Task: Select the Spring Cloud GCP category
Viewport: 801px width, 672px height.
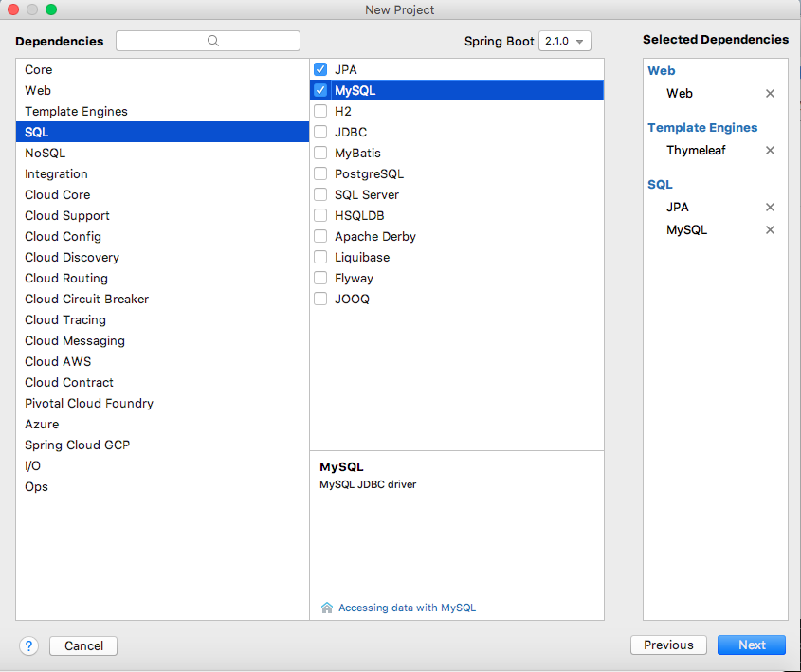Action: coord(162,445)
